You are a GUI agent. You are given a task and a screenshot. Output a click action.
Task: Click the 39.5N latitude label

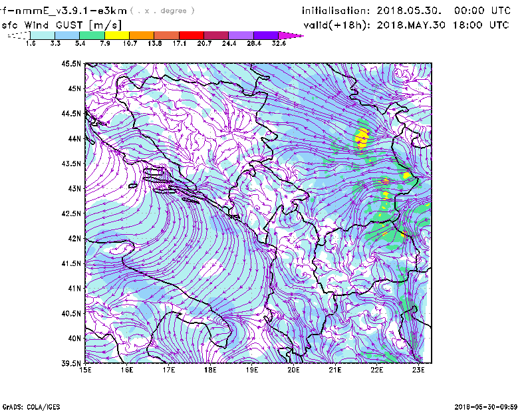click(71, 363)
